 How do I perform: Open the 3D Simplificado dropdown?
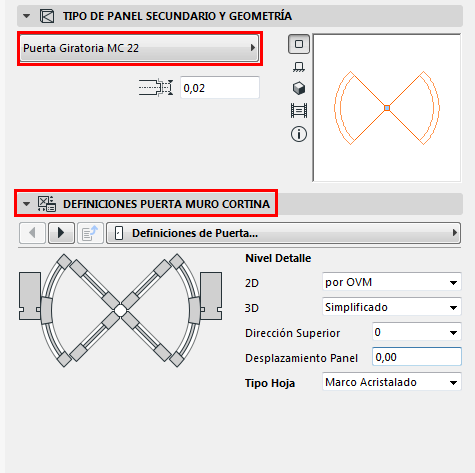pyautogui.click(x=392, y=307)
